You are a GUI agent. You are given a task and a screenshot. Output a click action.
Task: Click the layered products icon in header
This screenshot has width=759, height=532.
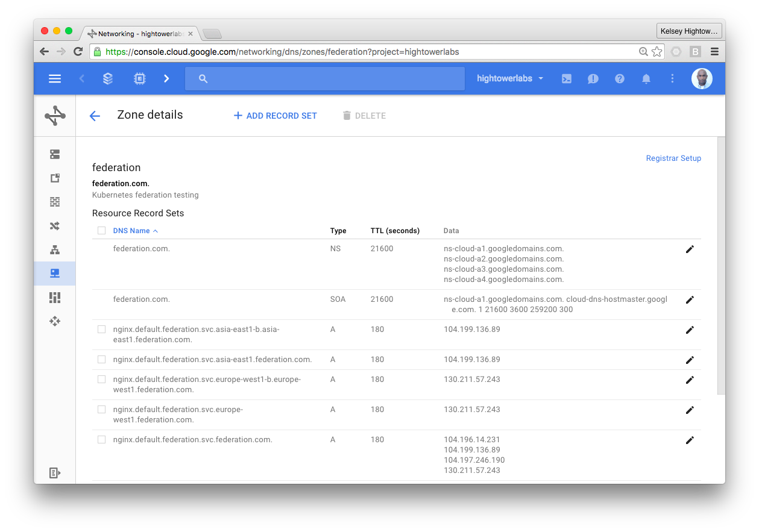108,78
